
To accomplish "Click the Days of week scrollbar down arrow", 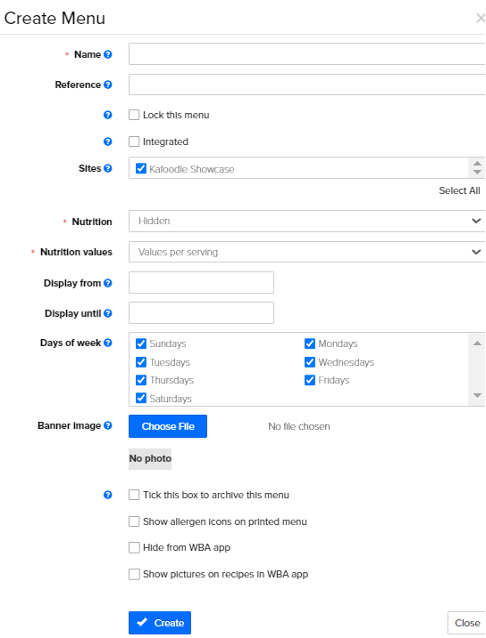I will [477, 395].
